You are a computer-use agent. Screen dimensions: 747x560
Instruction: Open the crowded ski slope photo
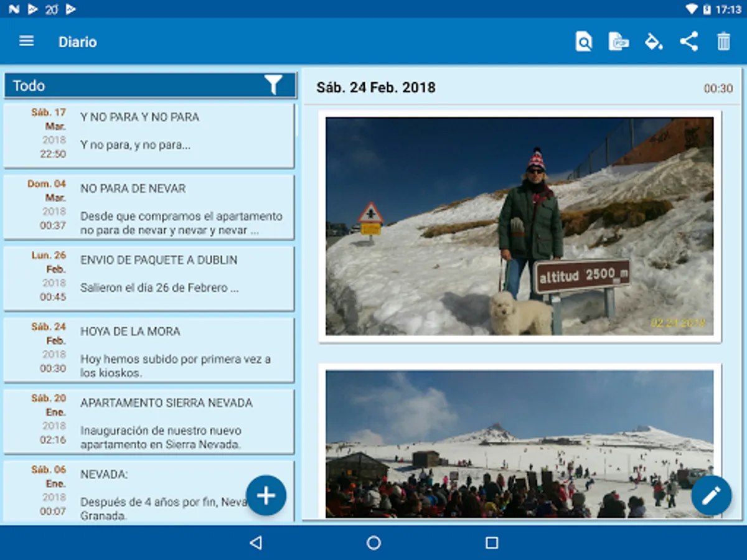(x=520, y=443)
